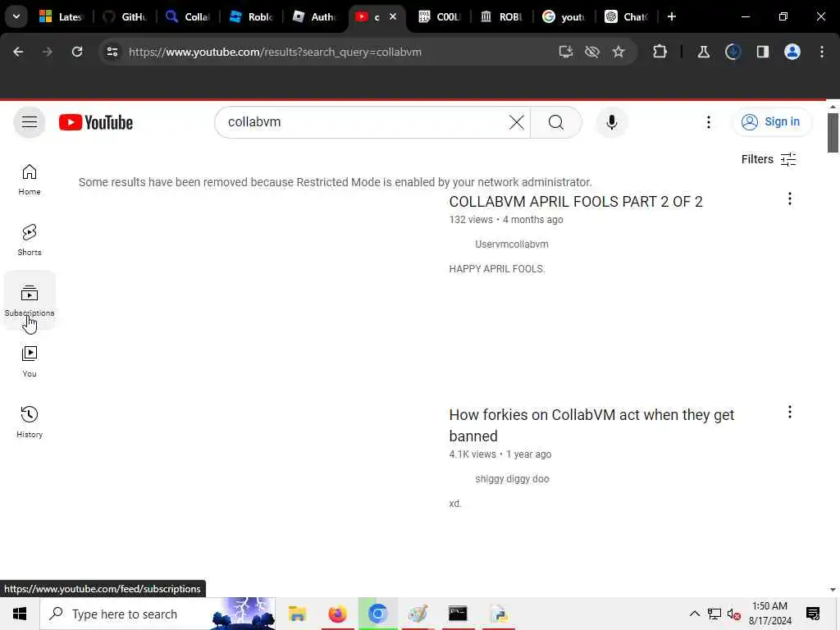This screenshot has width=840, height=630.
Task: Show hidden system tray icons
Action: (x=694, y=614)
